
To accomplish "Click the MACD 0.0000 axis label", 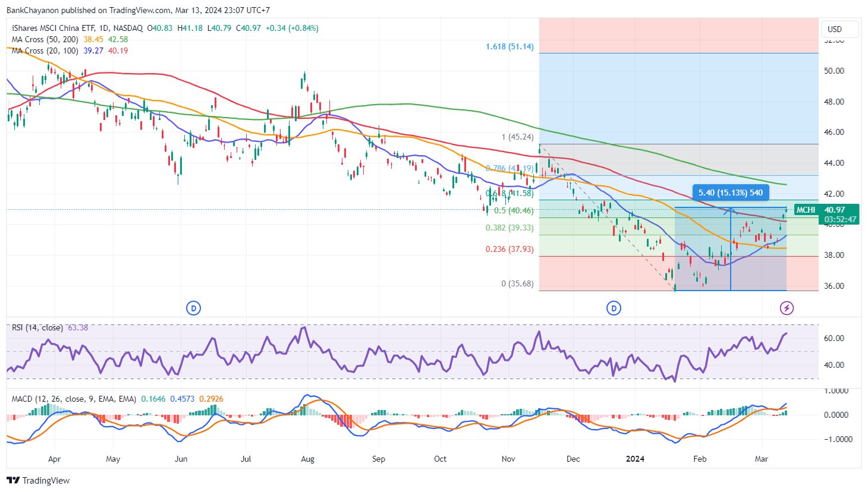I will click(x=836, y=415).
